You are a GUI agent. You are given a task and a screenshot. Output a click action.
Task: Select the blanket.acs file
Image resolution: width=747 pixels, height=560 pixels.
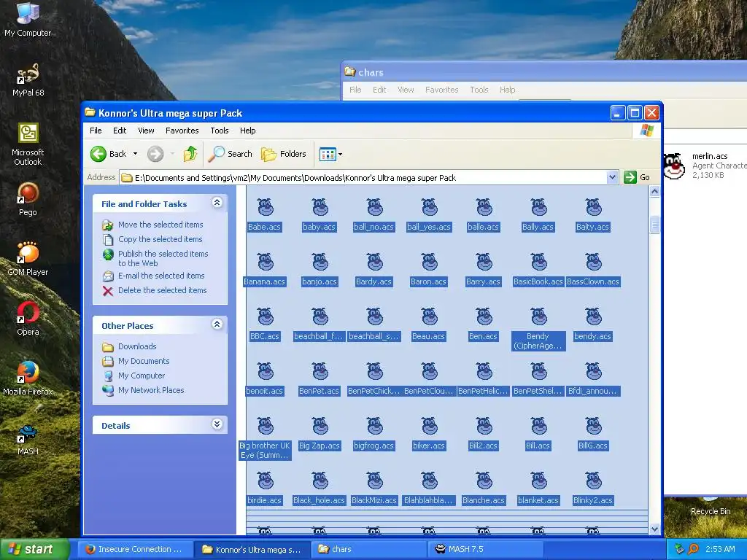(538, 488)
